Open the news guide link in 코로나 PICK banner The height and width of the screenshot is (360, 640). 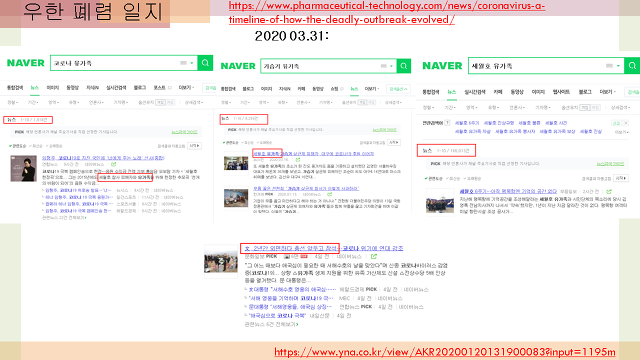click(184, 132)
